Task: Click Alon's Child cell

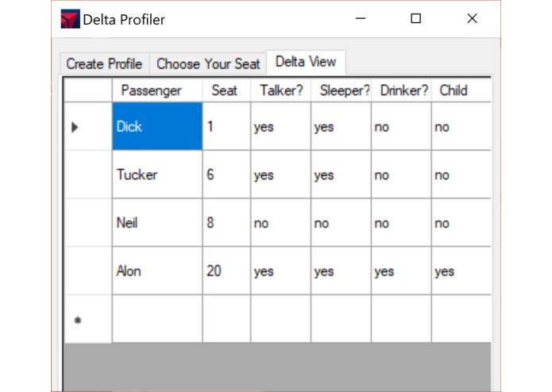Action: pos(461,271)
